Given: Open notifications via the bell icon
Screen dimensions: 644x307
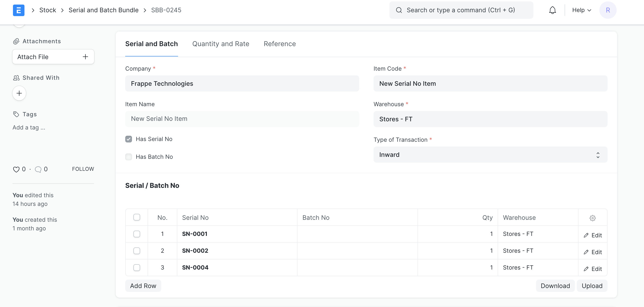Looking at the screenshot, I should [552, 10].
